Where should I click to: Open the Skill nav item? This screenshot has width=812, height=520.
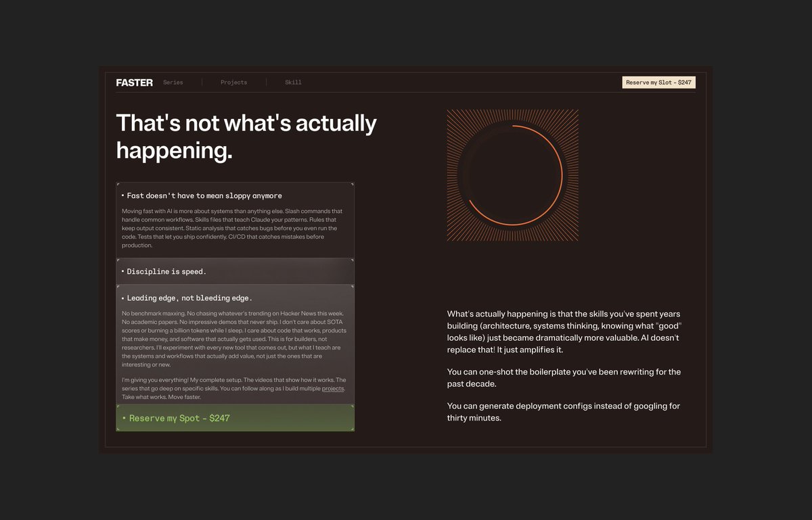(x=293, y=82)
